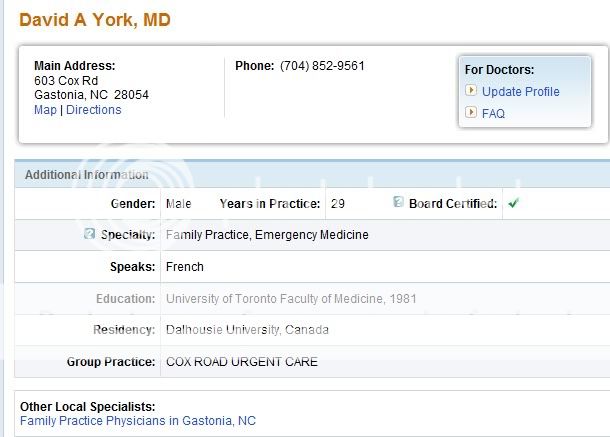610x437 pixels.
Task: Click arrow icon beside Update Profile
Action: coord(471,91)
